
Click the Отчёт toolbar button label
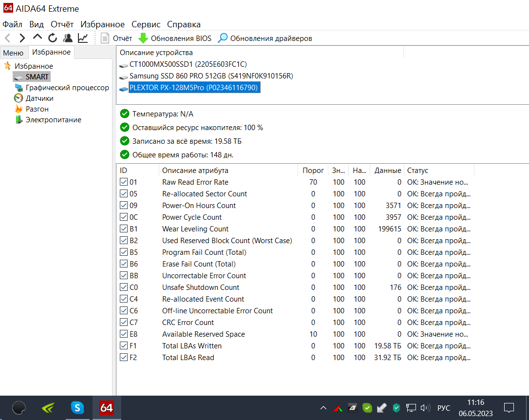122,38
